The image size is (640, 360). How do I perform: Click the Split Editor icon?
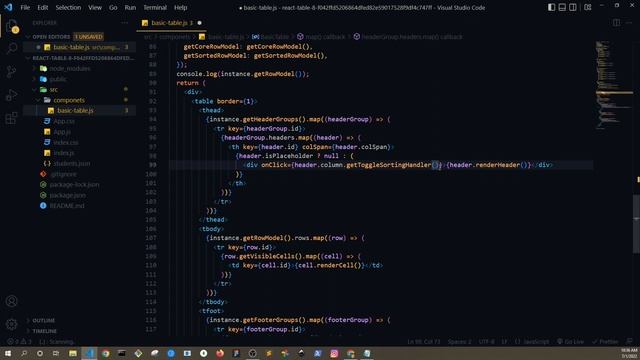(616, 23)
